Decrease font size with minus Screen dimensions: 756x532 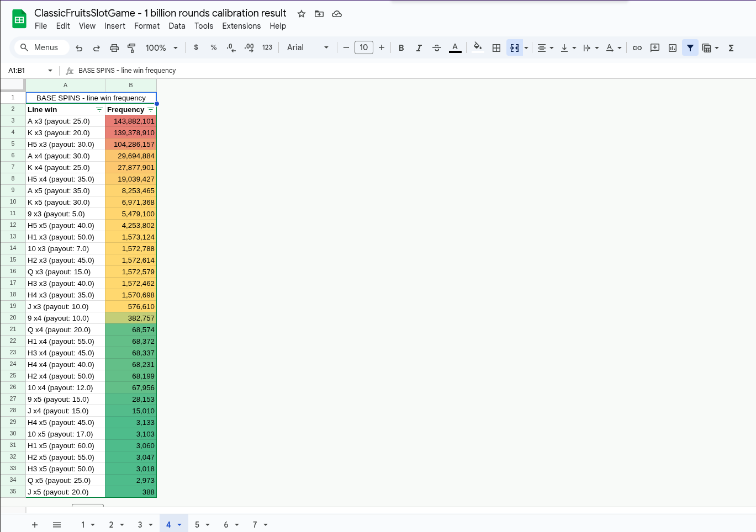pos(346,47)
